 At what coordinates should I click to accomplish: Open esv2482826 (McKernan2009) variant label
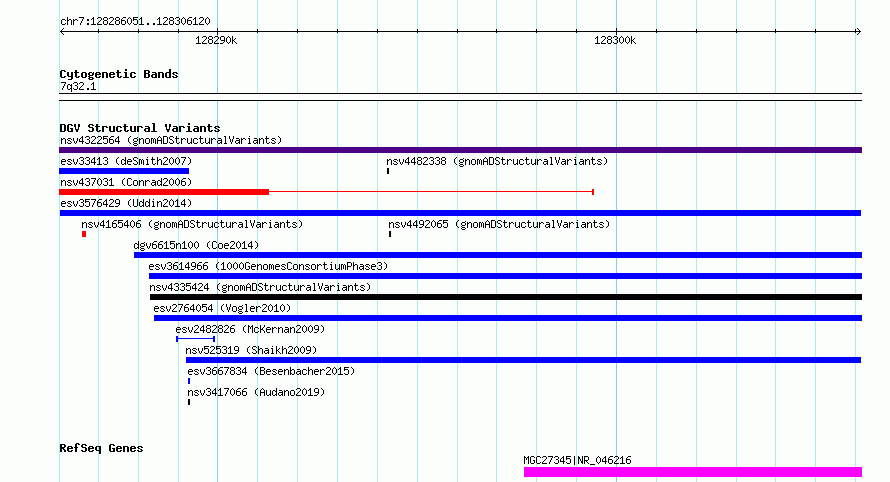[250, 329]
